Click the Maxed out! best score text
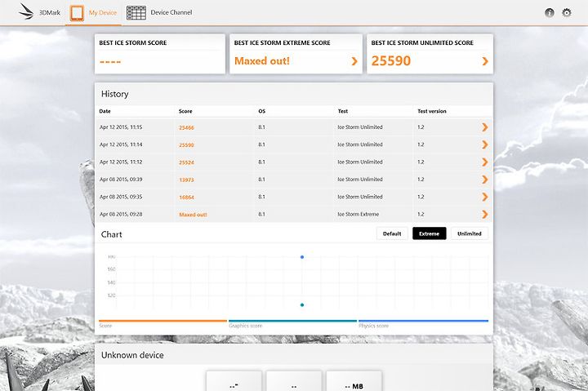The image size is (588, 391). pos(262,60)
